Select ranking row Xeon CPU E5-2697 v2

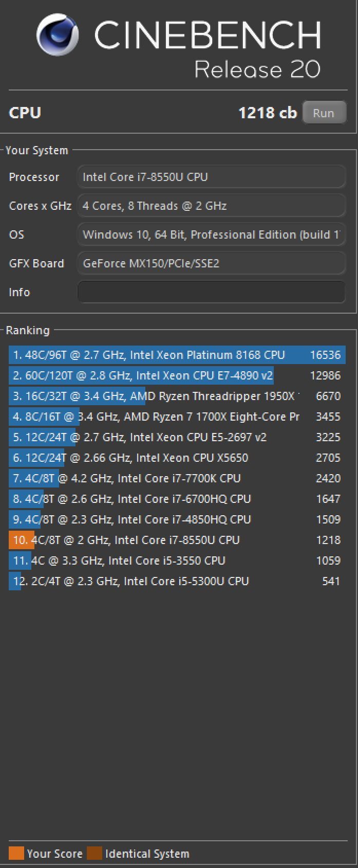tap(177, 437)
